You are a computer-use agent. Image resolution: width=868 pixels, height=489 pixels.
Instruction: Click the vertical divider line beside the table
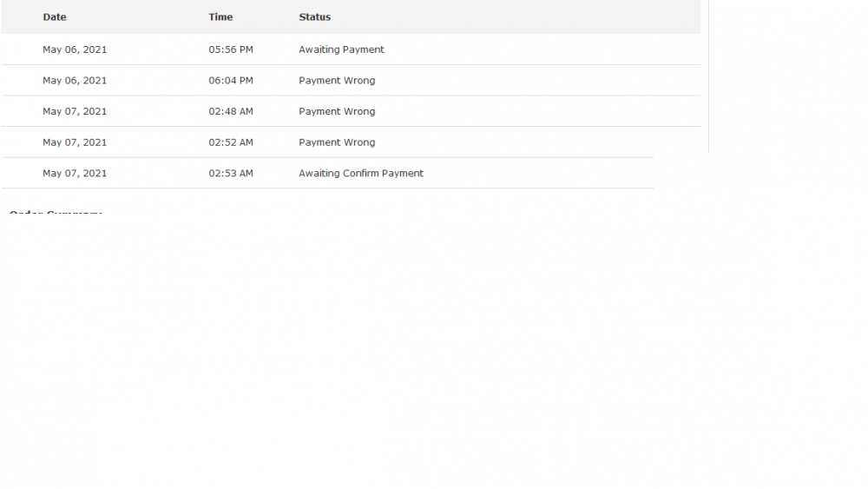[708, 76]
